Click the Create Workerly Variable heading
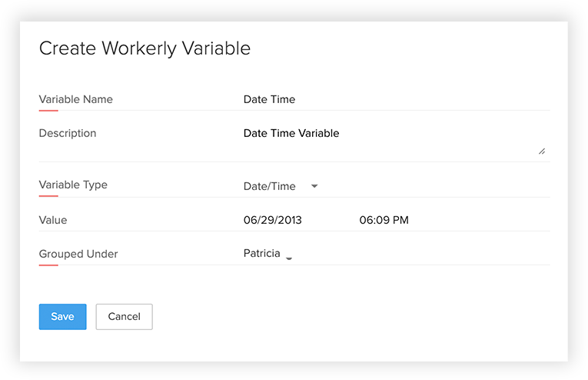The height and width of the screenshot is (380, 588). click(145, 48)
